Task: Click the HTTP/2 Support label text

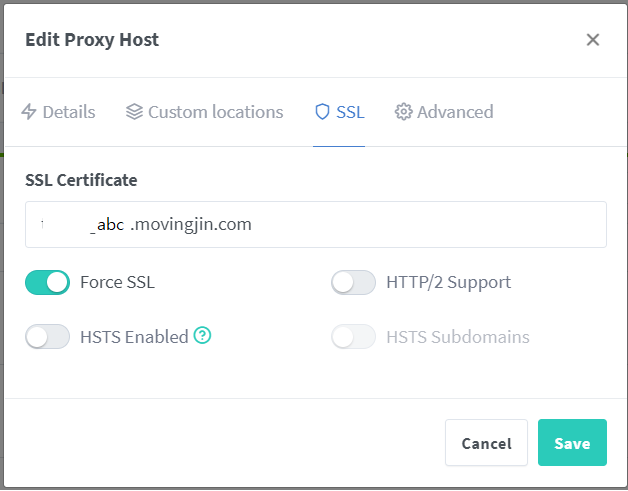Action: 449,282
